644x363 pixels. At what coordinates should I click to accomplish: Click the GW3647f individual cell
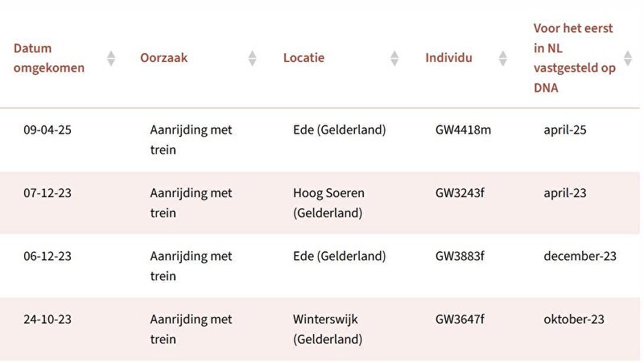[460, 319]
